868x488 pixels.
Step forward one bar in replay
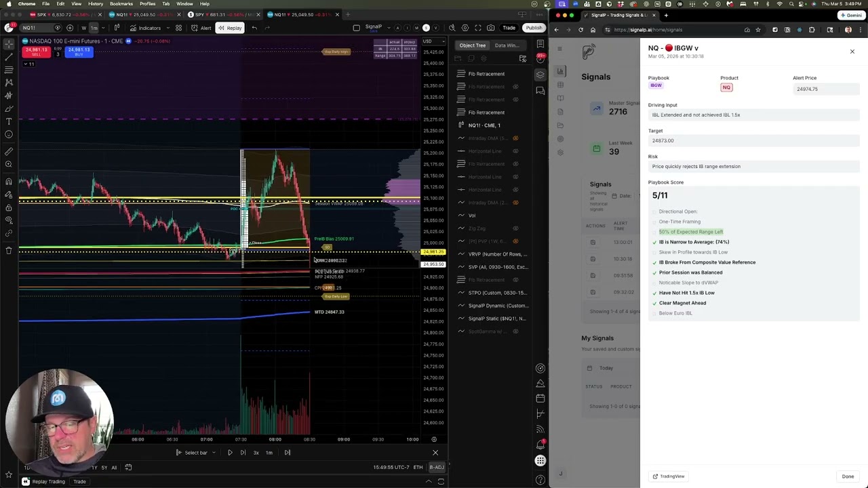click(243, 452)
